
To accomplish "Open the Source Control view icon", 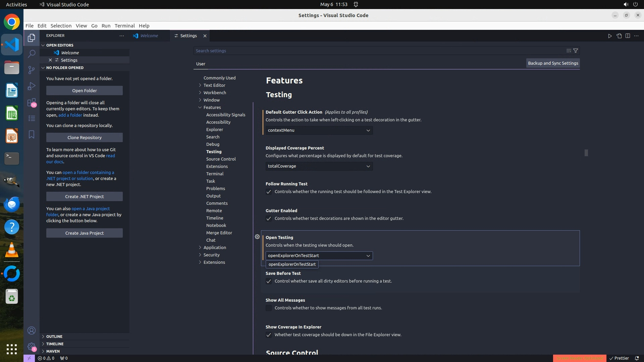I will tap(32, 70).
